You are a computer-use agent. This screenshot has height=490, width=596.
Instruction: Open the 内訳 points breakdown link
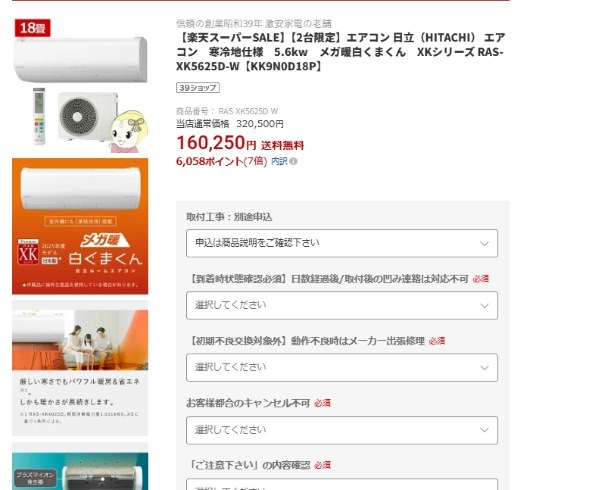(279, 161)
